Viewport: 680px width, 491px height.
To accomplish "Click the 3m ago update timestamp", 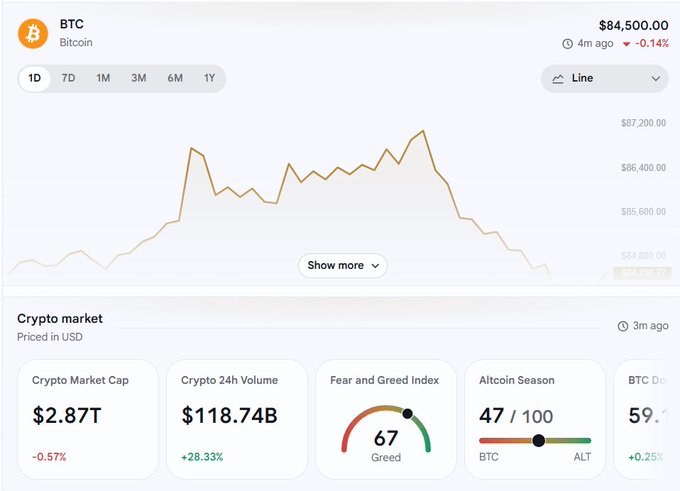I will point(651,326).
